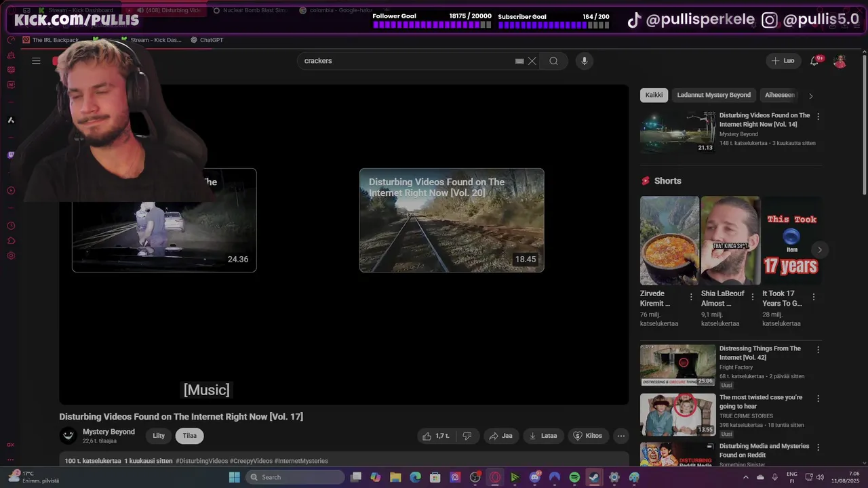
Task: Open Twitch in Opera GX sidebar
Action: (11, 155)
